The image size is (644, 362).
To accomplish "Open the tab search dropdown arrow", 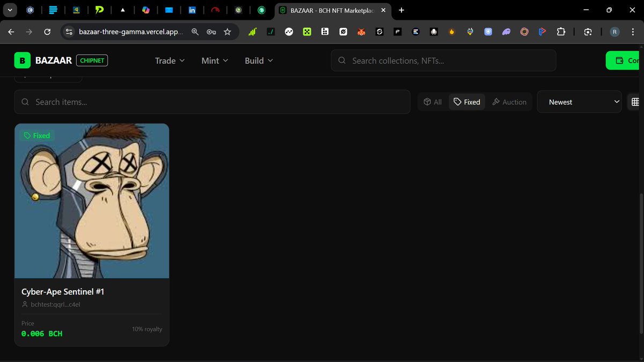I will (x=10, y=10).
